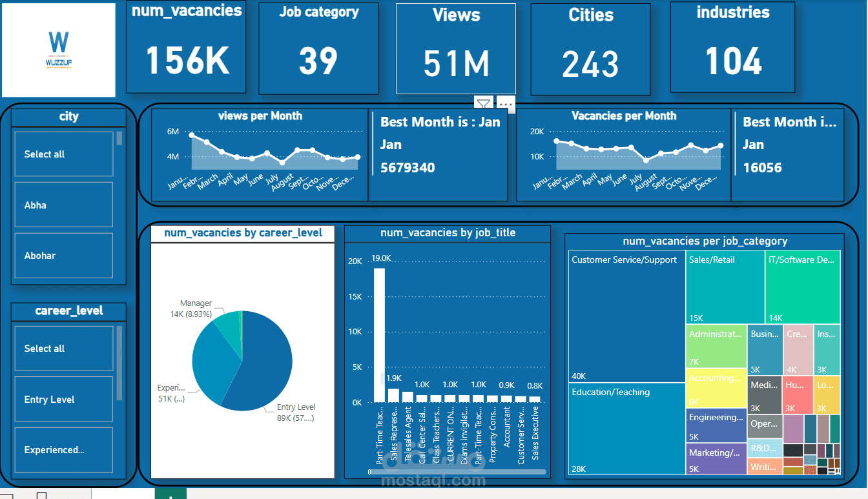Choose Entry Level in career_level slicer
The width and height of the screenshot is (868, 499).
[x=64, y=399]
